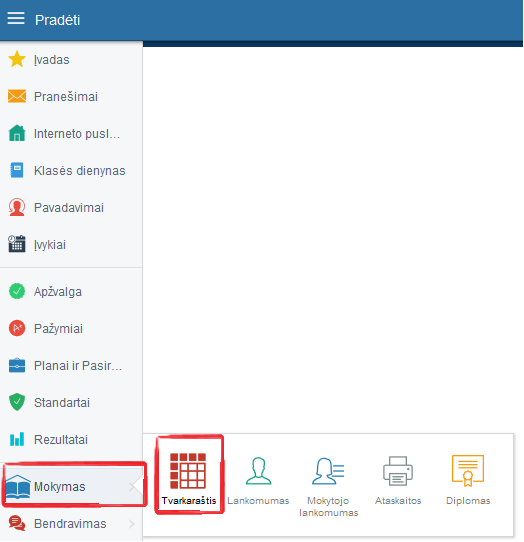Open the hamburger menu icon
This screenshot has width=524, height=542.
(16, 18)
